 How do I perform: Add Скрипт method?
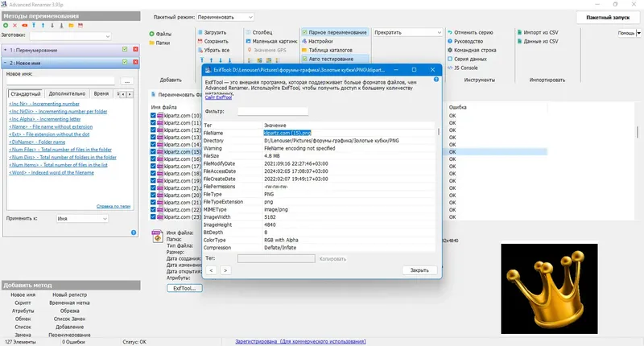(x=23, y=303)
